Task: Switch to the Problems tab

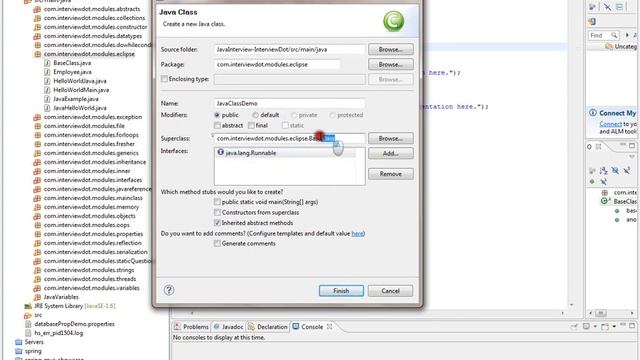Action: [x=191, y=327]
